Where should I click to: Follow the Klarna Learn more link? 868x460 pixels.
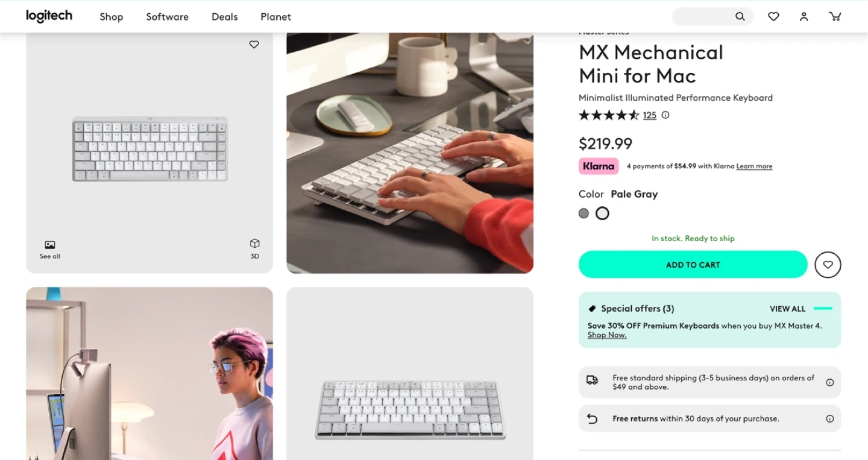(x=754, y=166)
